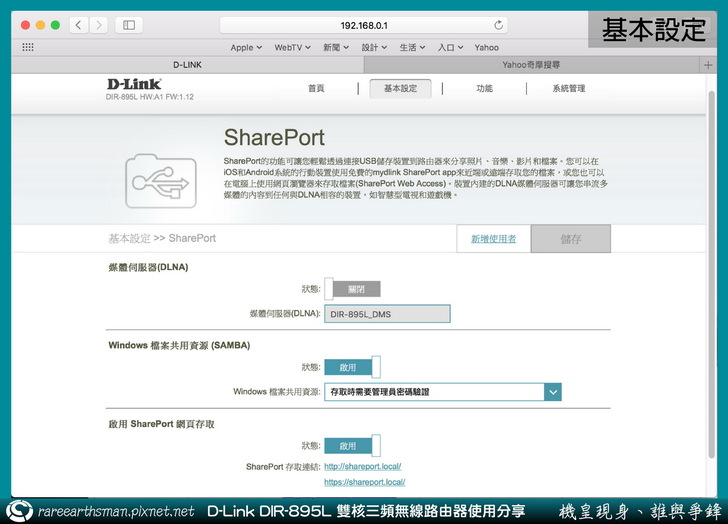Click the DLNA server name input field
The image size is (728, 524).
387,314
